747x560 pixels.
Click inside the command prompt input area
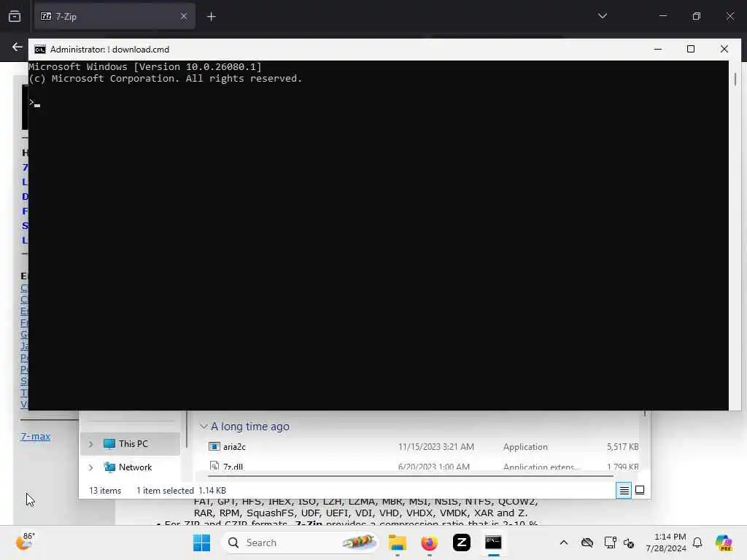tap(379, 236)
